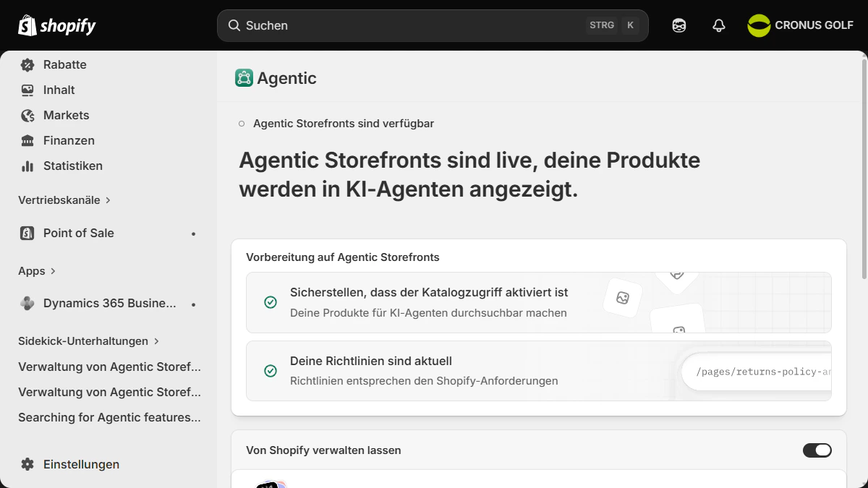
Task: Click the STRG keyboard shortcut badge
Action: pyautogui.click(x=602, y=25)
